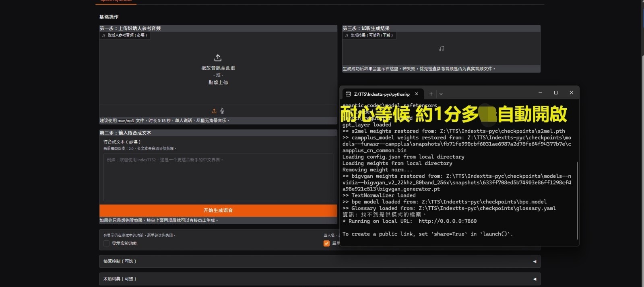Minimize the terminal window
The image size is (644, 287).
pyautogui.click(x=540, y=93)
